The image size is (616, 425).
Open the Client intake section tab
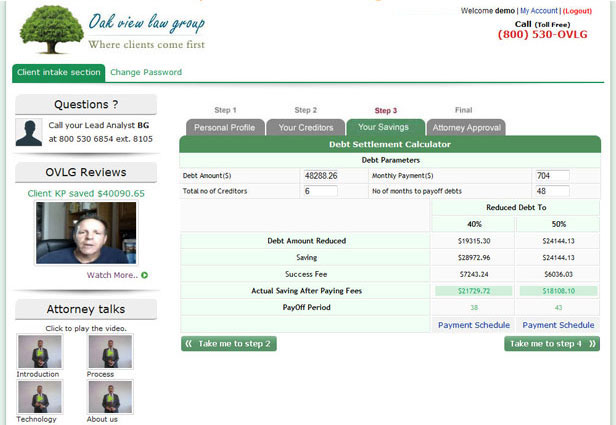point(59,73)
